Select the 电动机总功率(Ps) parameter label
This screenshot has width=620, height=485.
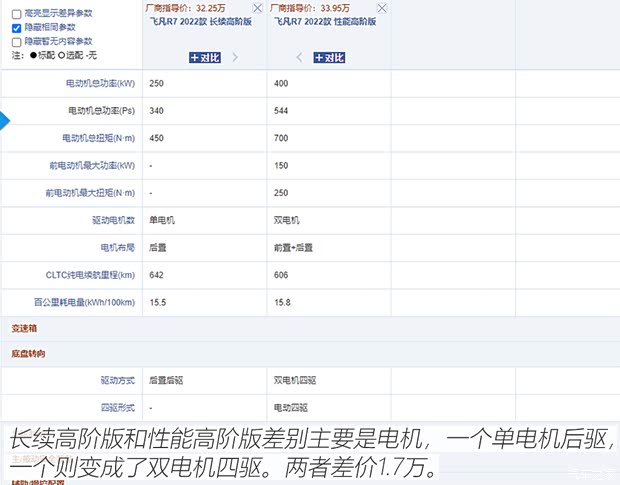[x=102, y=111]
